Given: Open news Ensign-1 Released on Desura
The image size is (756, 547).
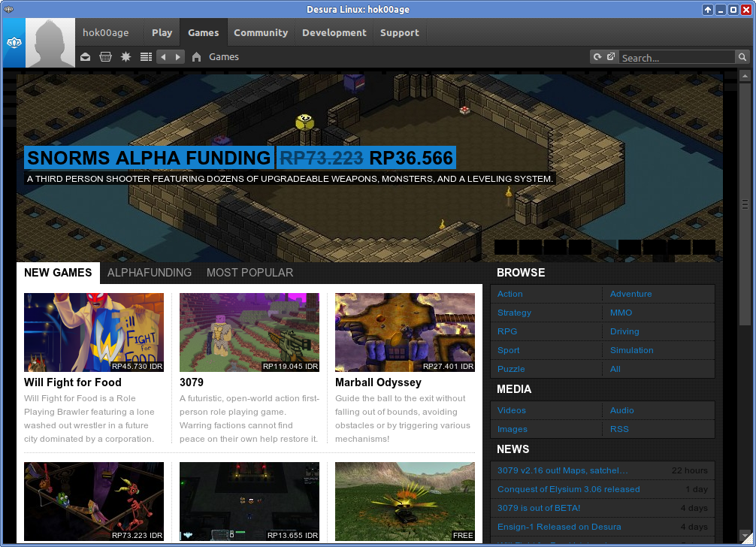Looking at the screenshot, I should (x=559, y=527).
